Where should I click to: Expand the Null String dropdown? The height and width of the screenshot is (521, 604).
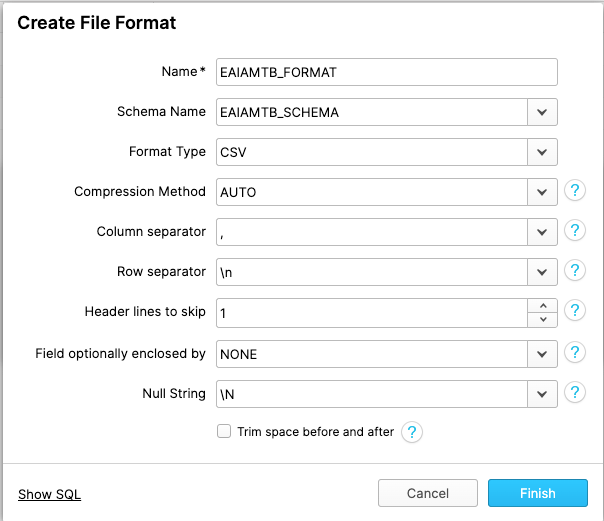[542, 394]
